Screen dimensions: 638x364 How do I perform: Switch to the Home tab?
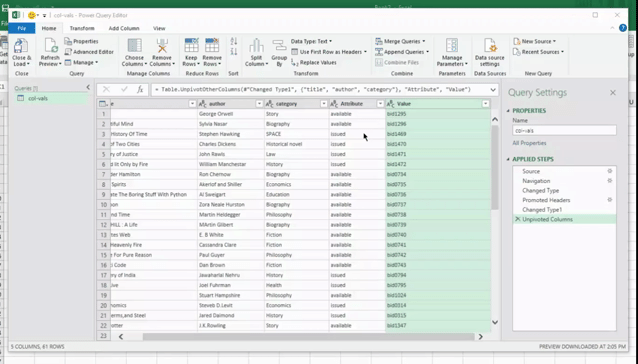[x=49, y=28]
